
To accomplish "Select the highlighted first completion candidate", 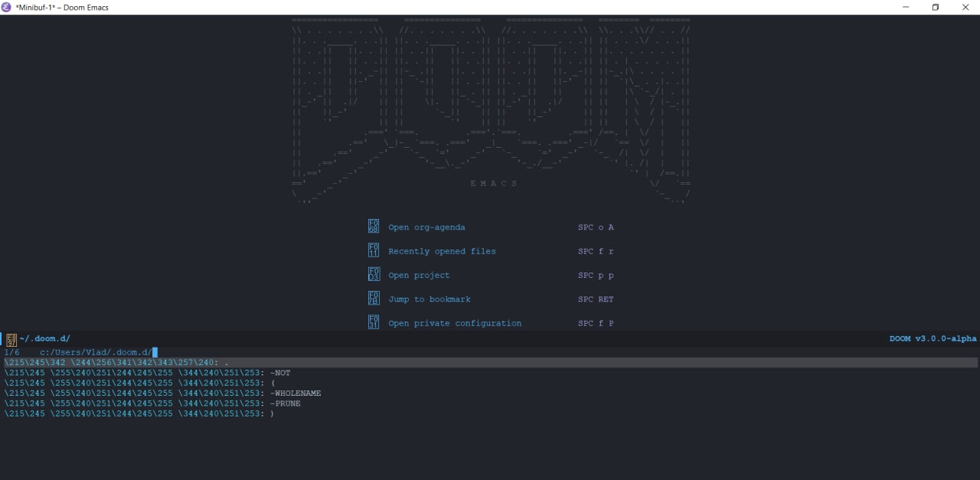I will pos(491,362).
